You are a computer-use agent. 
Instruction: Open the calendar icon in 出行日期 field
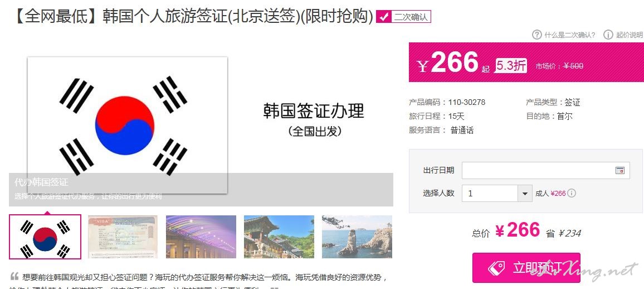[x=620, y=170]
